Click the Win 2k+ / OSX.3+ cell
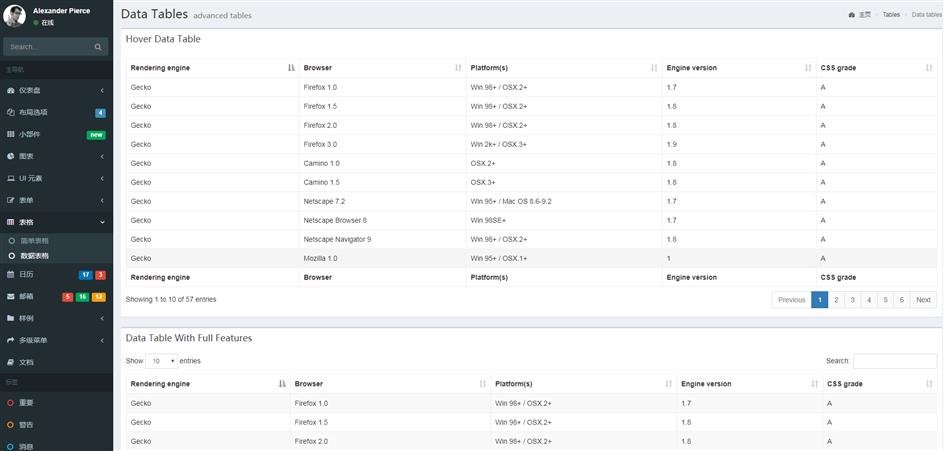 pos(564,145)
